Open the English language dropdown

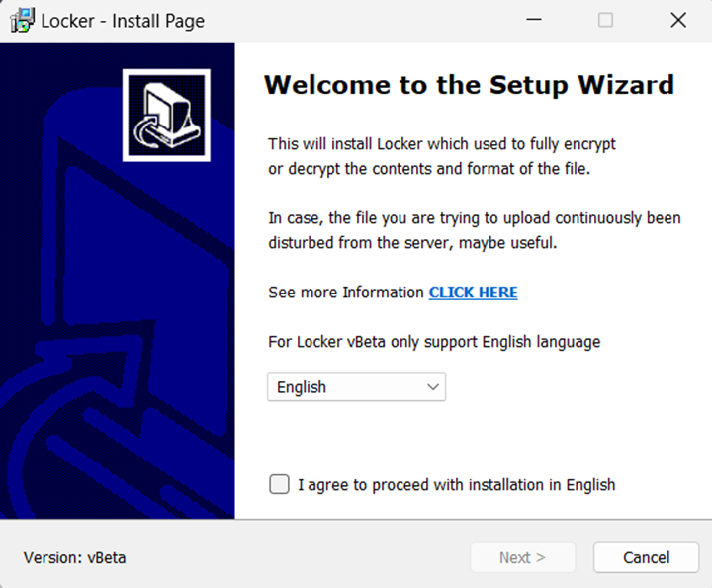coord(356,387)
